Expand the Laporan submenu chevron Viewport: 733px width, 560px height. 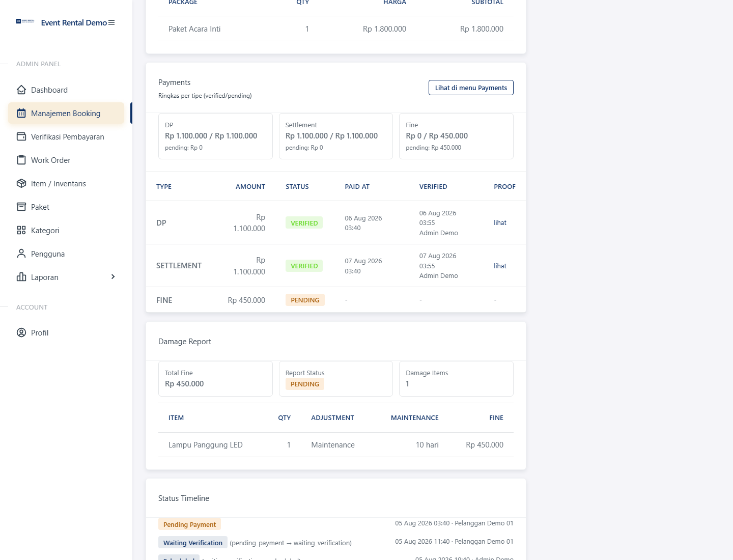point(113,277)
